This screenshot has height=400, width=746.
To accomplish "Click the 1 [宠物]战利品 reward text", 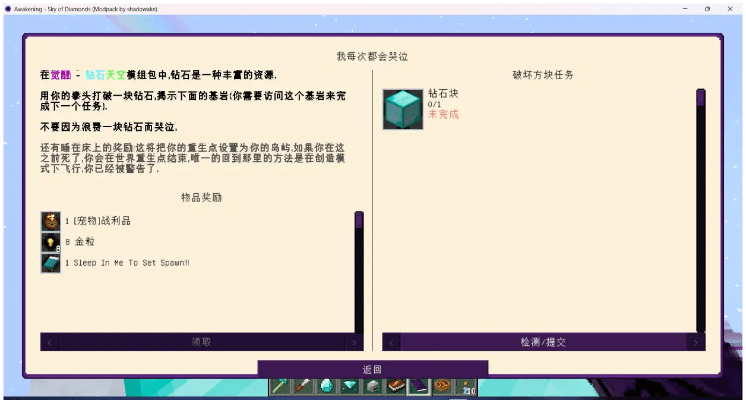I will point(98,221).
